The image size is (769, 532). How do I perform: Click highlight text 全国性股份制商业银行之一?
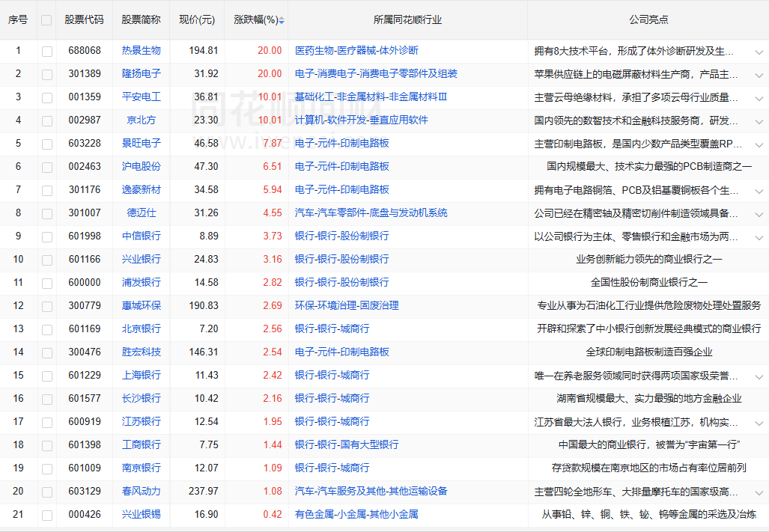tap(649, 283)
